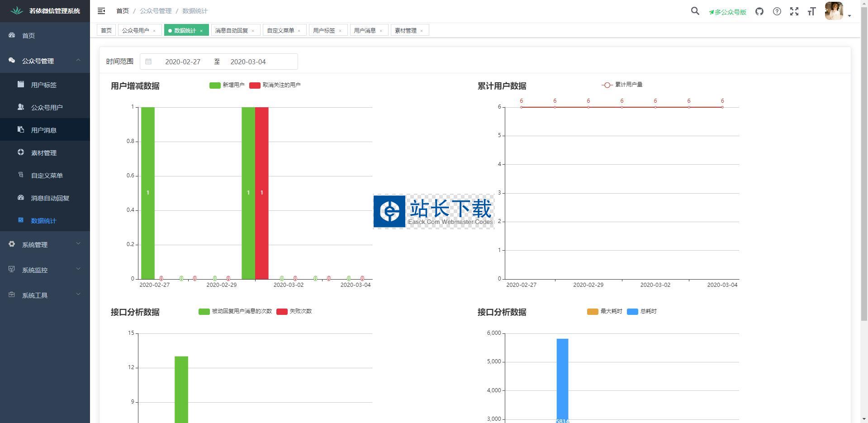Expand the 系统监控 sidebar menu

tap(45, 270)
